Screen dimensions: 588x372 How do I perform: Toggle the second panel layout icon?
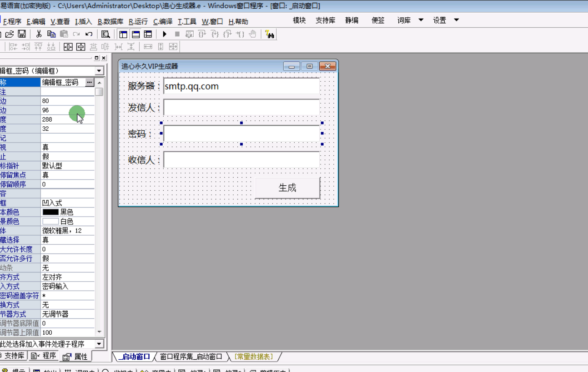tap(136, 34)
